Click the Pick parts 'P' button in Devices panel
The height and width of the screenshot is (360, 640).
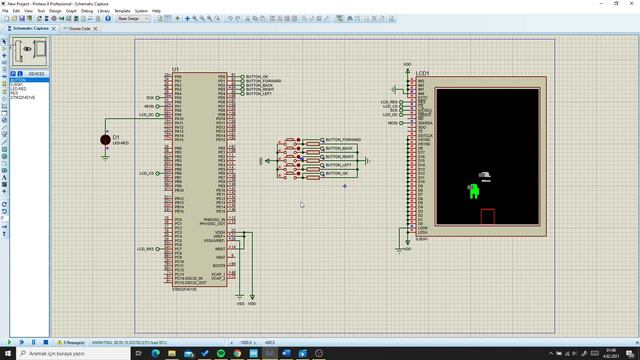(x=13, y=73)
